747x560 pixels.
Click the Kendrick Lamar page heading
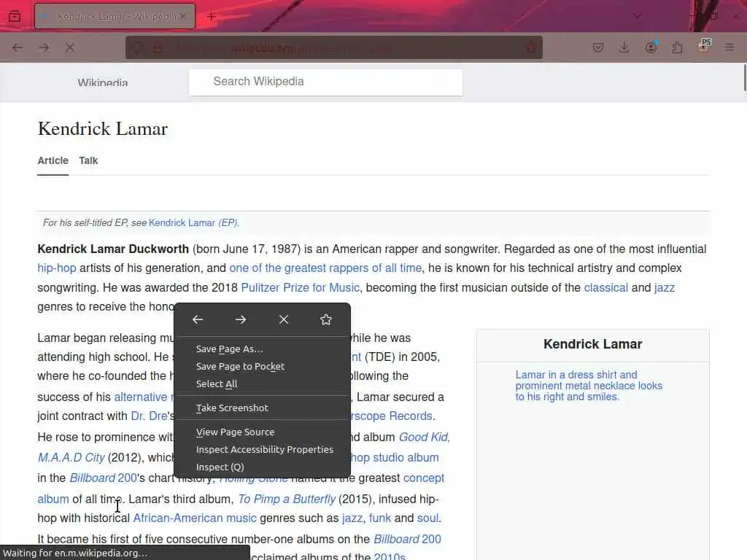(103, 128)
